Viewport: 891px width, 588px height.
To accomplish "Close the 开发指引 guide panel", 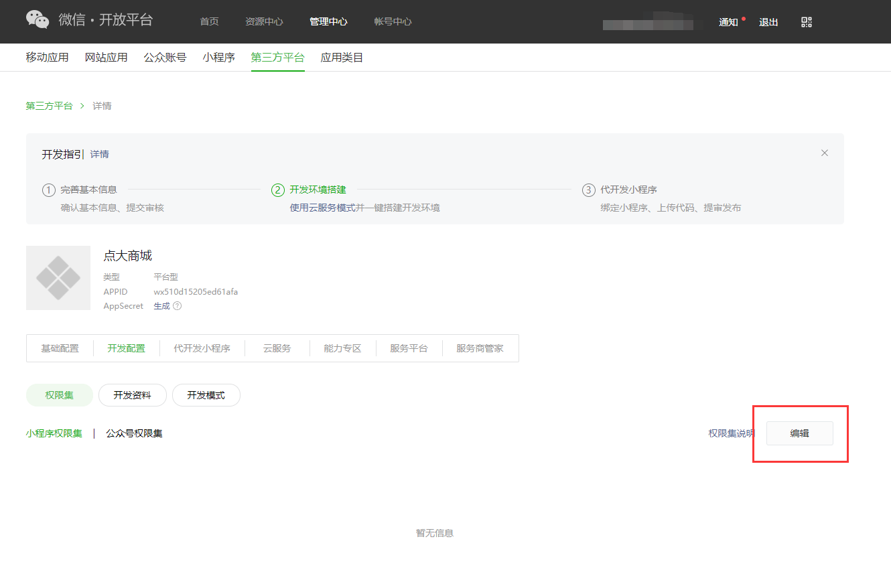I will point(825,153).
